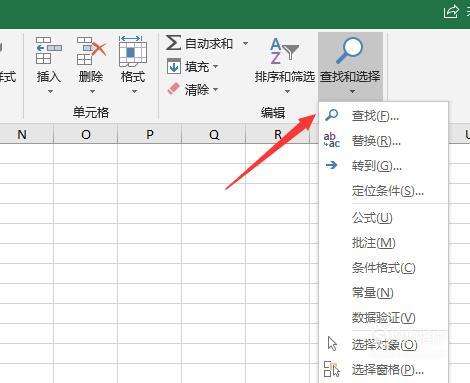Open 定位条件(S)... menu entry

tap(384, 191)
